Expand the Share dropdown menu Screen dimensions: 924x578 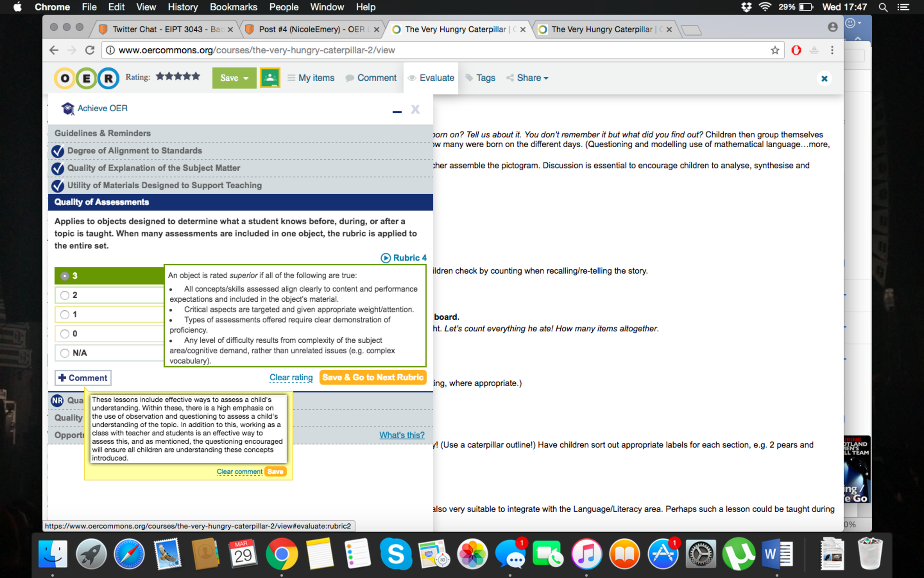point(528,78)
